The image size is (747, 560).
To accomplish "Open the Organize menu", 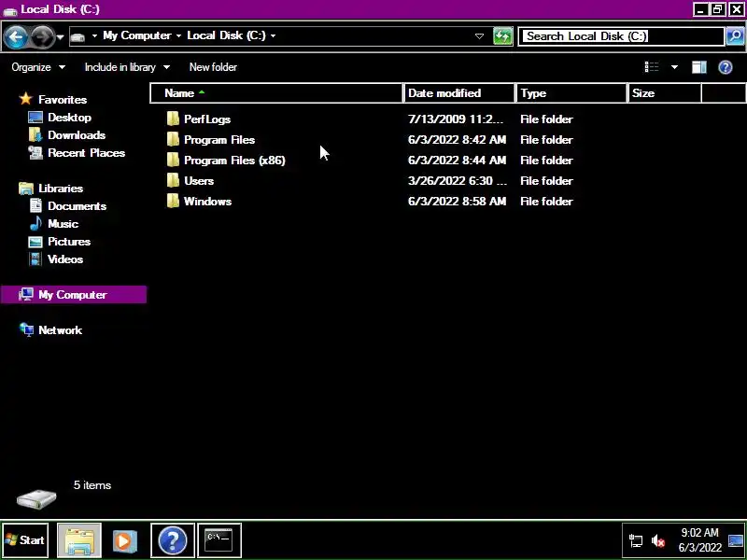I will (38, 67).
